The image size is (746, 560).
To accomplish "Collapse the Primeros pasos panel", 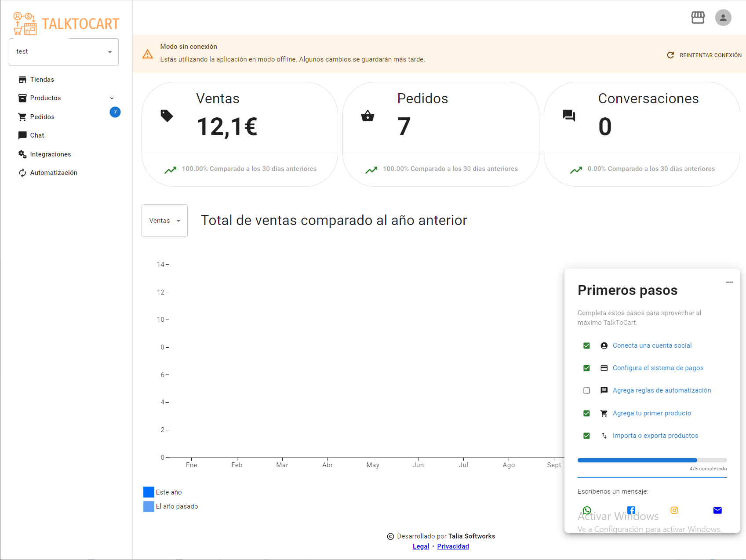I will click(x=729, y=282).
